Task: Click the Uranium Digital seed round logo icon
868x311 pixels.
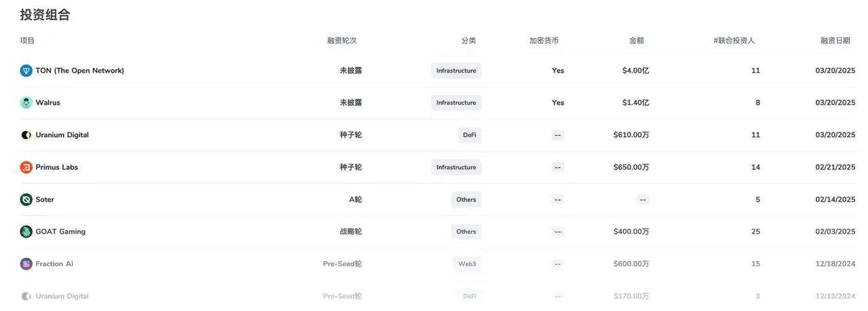Action: 26,135
